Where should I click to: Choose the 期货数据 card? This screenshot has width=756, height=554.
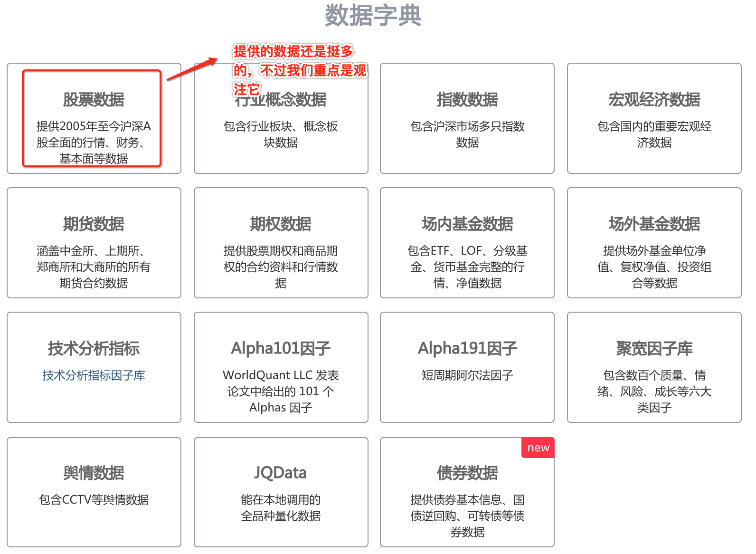pyautogui.click(x=94, y=243)
